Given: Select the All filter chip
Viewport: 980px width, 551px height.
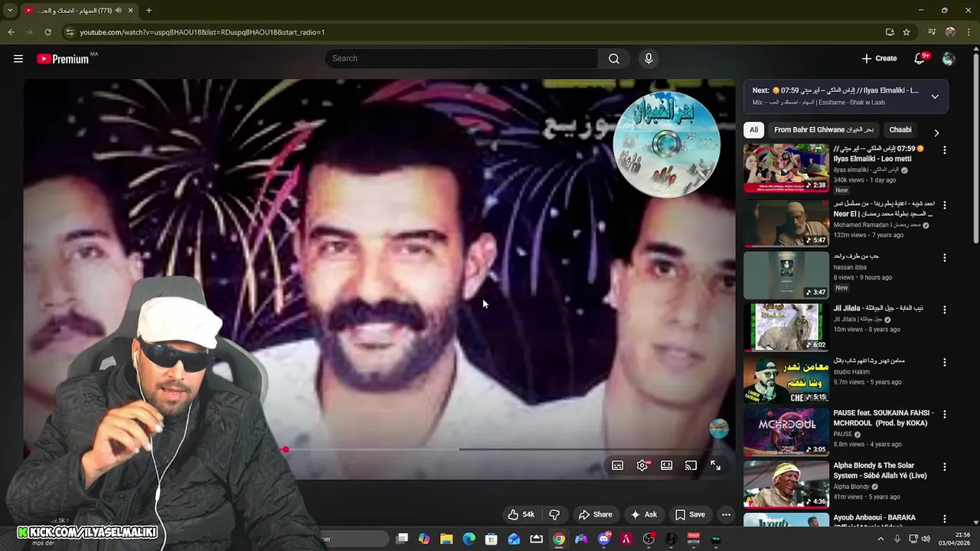Looking at the screenshot, I should point(753,130).
